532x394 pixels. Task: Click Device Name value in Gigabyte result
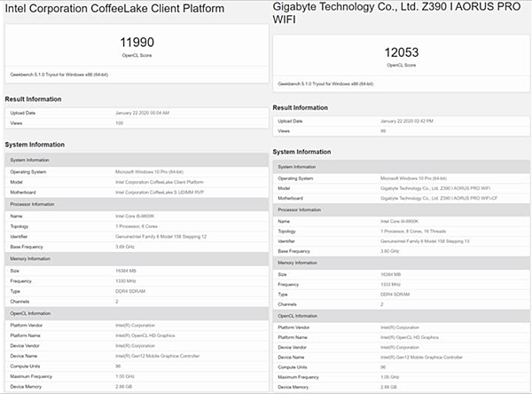(x=421, y=358)
